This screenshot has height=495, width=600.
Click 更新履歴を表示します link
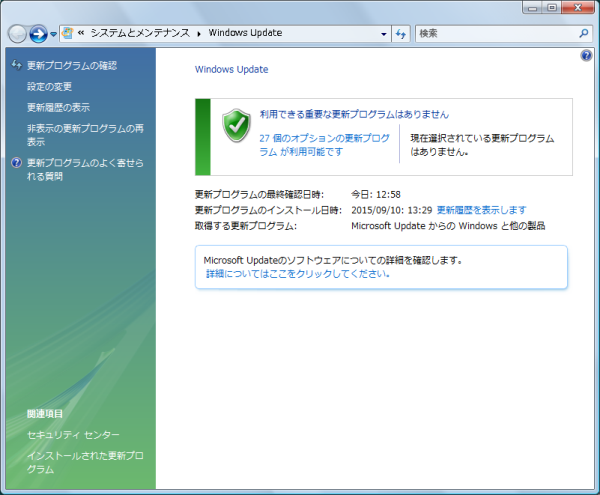click(481, 210)
